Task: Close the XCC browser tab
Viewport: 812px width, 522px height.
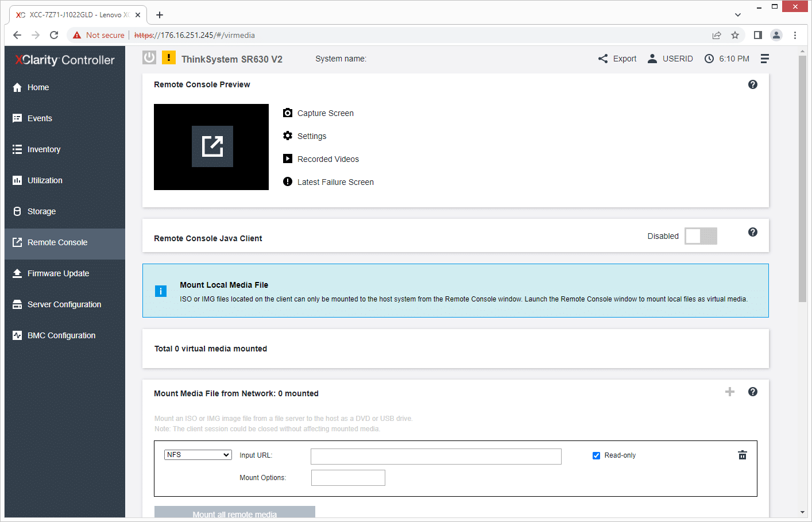Action: point(138,15)
